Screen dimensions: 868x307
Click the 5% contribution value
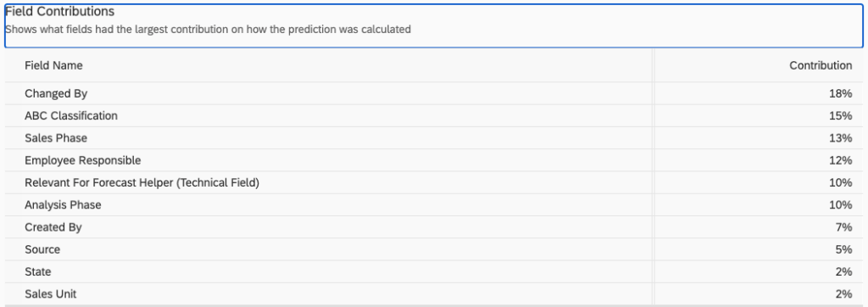click(843, 249)
